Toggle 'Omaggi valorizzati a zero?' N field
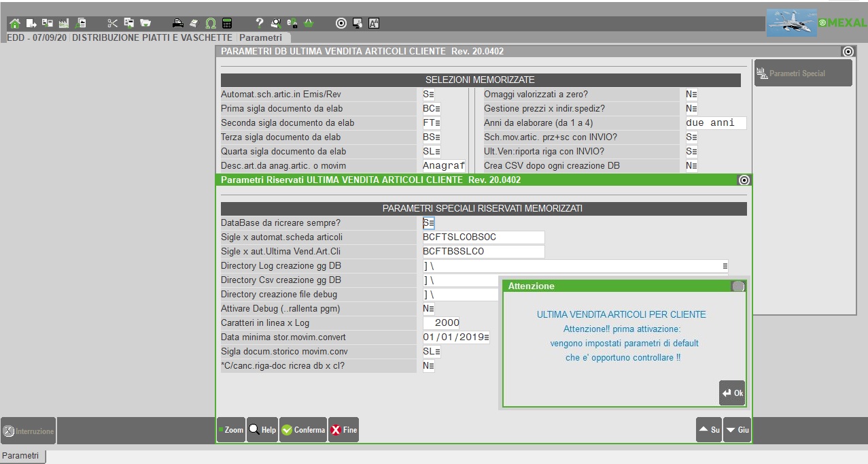The width and height of the screenshot is (868, 464). pos(691,95)
